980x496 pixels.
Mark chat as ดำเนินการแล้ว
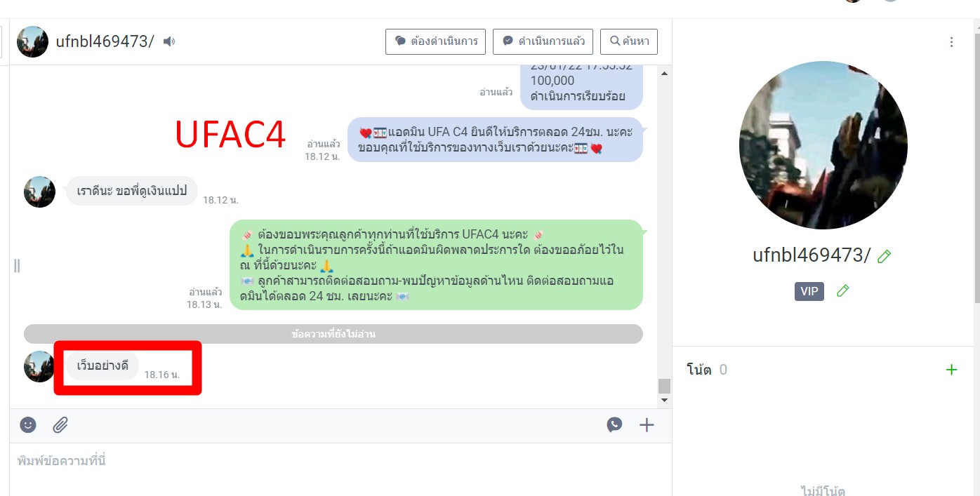[x=543, y=41]
